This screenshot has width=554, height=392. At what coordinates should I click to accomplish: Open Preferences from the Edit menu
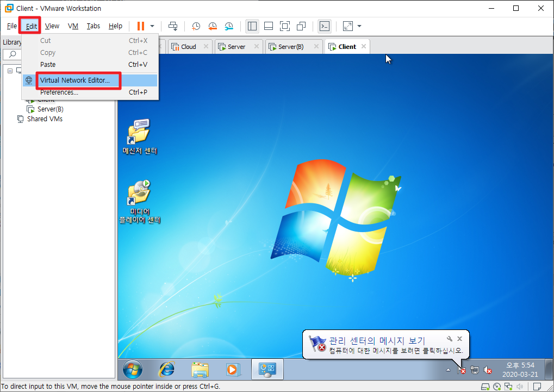tap(90, 92)
